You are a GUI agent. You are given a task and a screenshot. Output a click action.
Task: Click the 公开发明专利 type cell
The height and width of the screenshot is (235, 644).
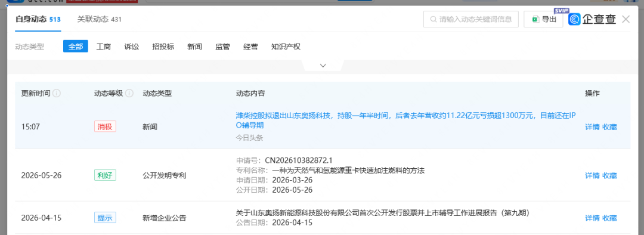[x=165, y=175]
